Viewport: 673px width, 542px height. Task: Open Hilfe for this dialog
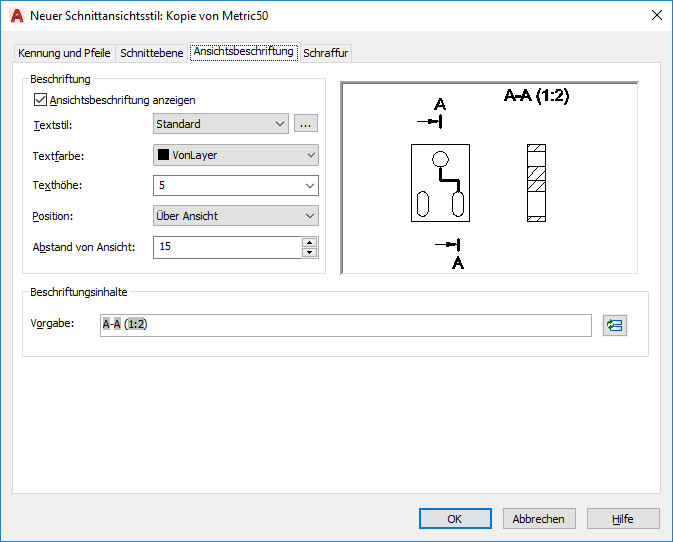pyautogui.click(x=623, y=519)
